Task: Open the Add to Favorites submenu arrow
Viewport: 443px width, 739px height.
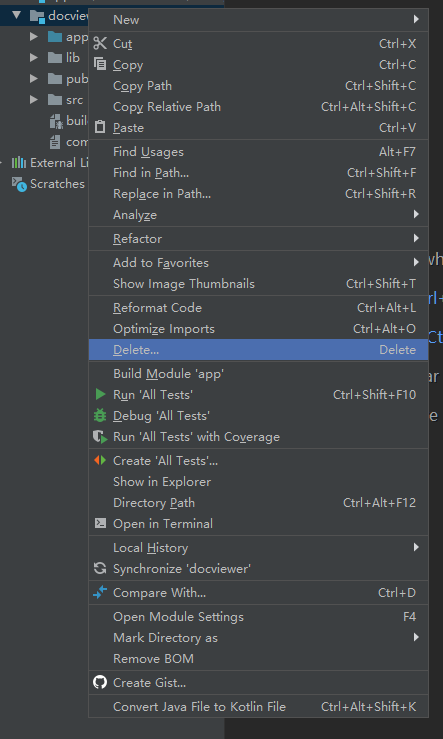Action: tap(416, 262)
